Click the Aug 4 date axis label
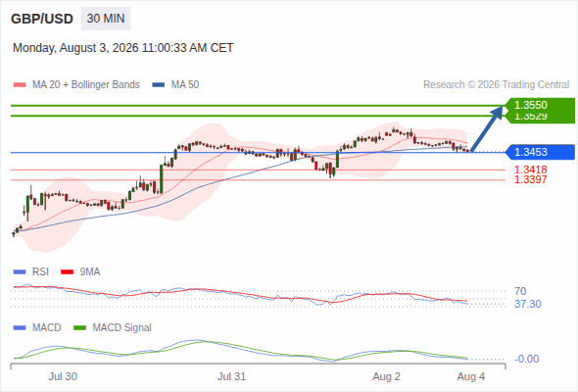 coord(471,376)
